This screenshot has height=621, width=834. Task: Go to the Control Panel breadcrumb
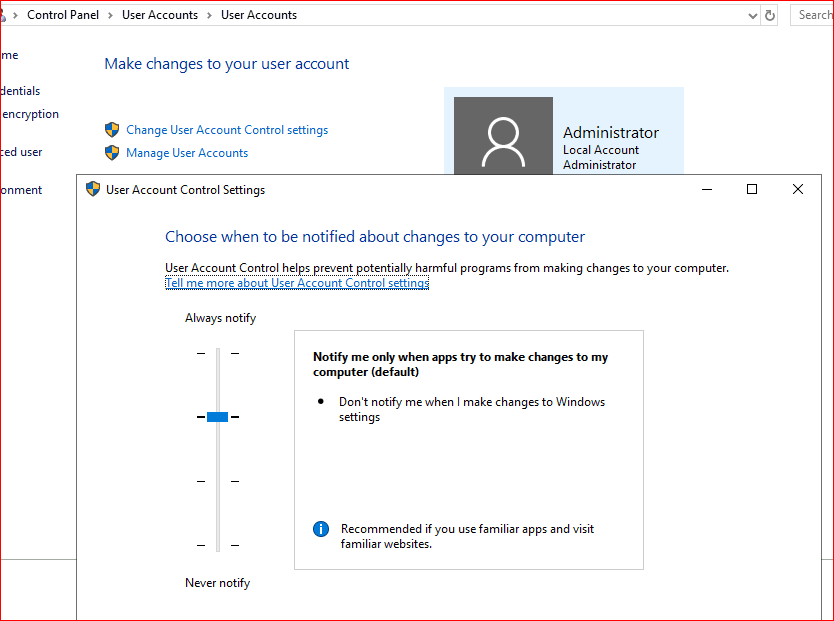[63, 15]
